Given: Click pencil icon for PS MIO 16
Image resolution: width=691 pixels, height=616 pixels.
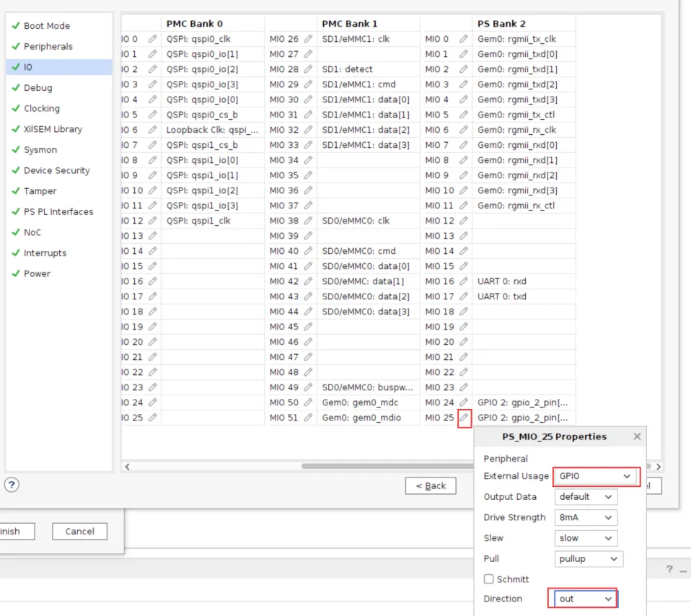Looking at the screenshot, I should click(464, 281).
